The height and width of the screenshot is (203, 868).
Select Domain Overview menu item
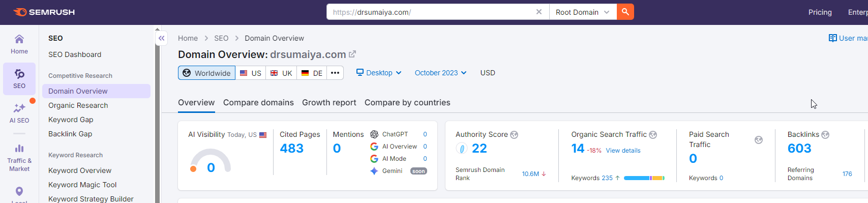click(x=96, y=91)
